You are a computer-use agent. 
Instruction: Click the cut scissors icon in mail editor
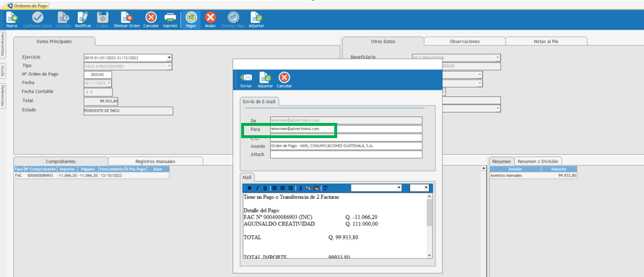coord(300,188)
